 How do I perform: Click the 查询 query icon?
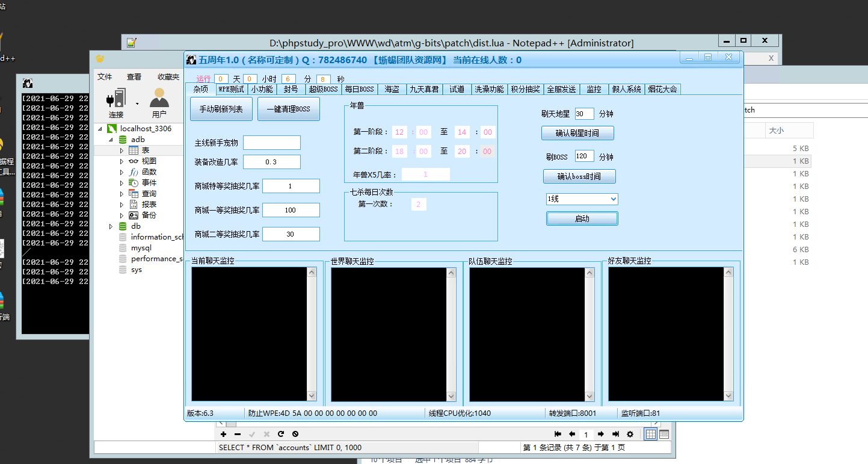(134, 193)
